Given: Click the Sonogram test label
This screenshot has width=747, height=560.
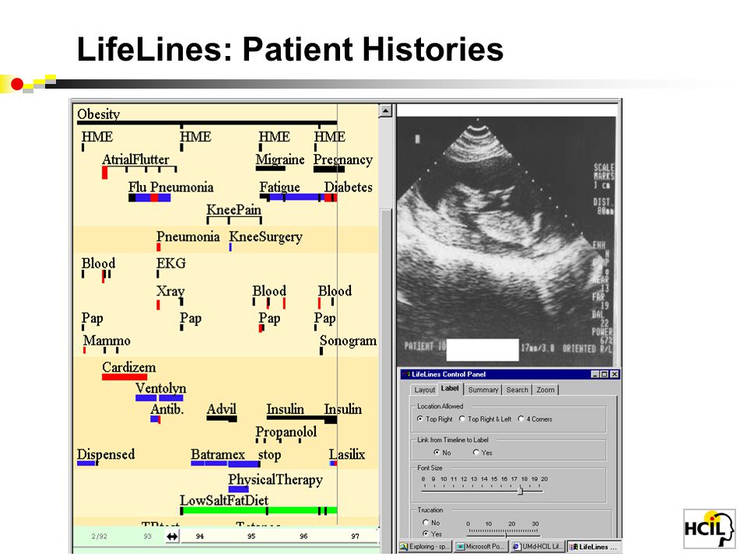Looking at the screenshot, I should pos(349,341).
